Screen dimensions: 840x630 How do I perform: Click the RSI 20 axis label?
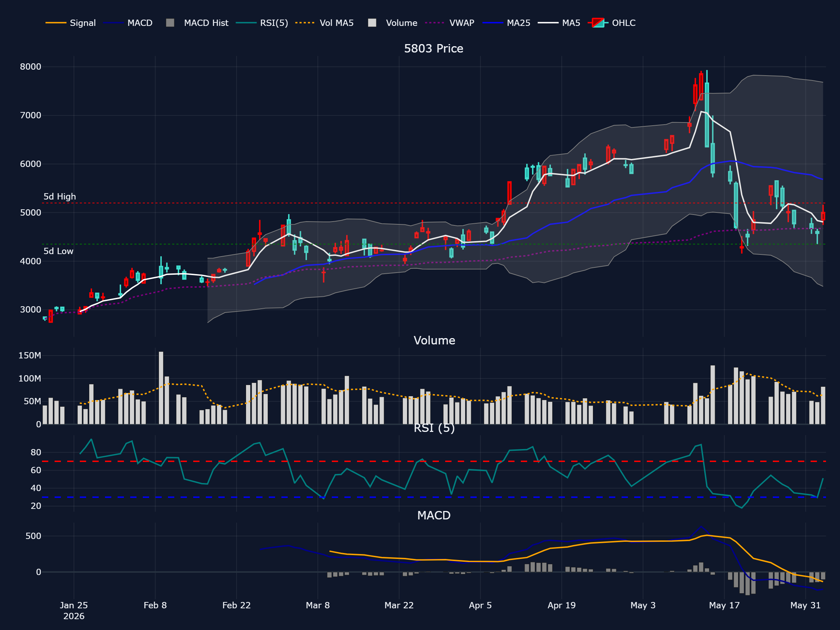tap(36, 506)
